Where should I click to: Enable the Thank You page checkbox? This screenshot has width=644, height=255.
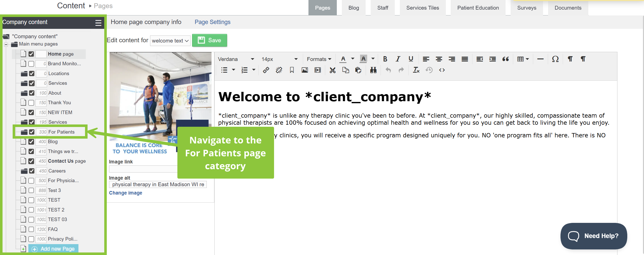(31, 103)
